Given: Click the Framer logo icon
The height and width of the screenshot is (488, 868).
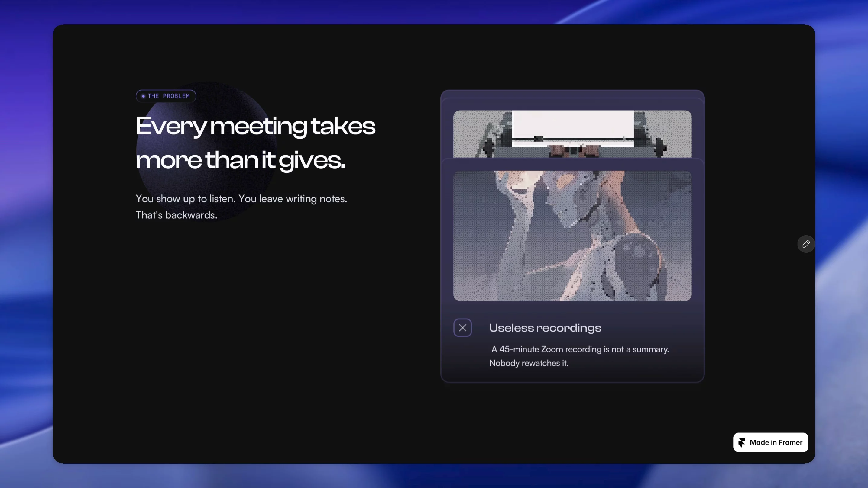Looking at the screenshot, I should tap(742, 442).
